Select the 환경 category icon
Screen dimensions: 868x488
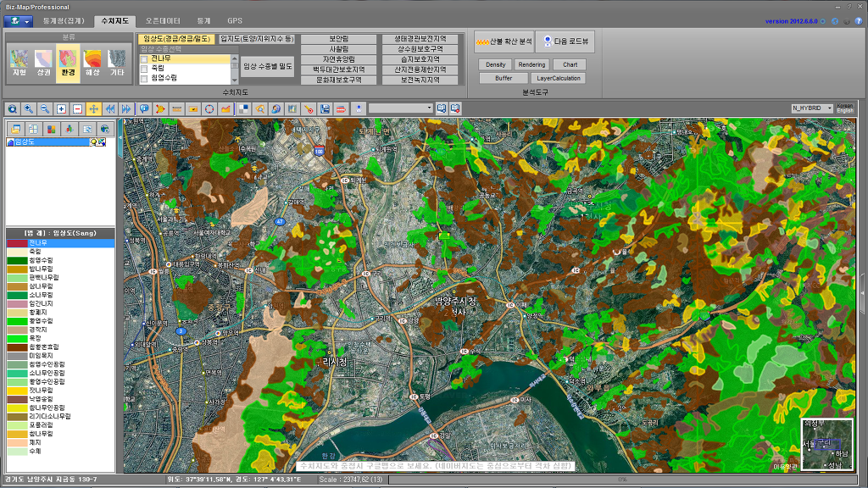[68, 61]
